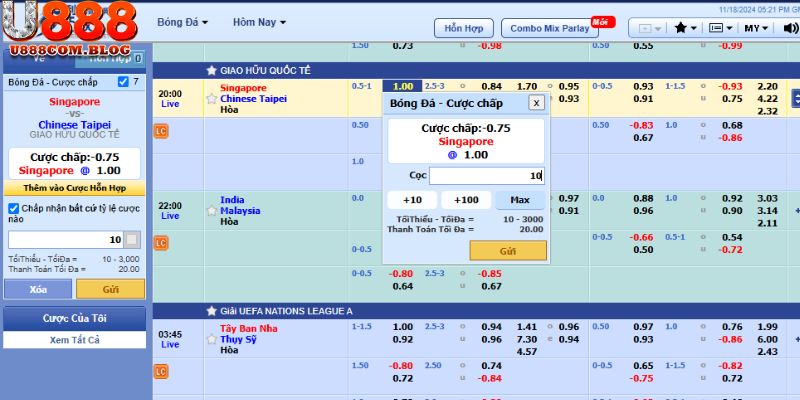
Task: Select odds 1.70 in Singapore row
Action: [527, 86]
